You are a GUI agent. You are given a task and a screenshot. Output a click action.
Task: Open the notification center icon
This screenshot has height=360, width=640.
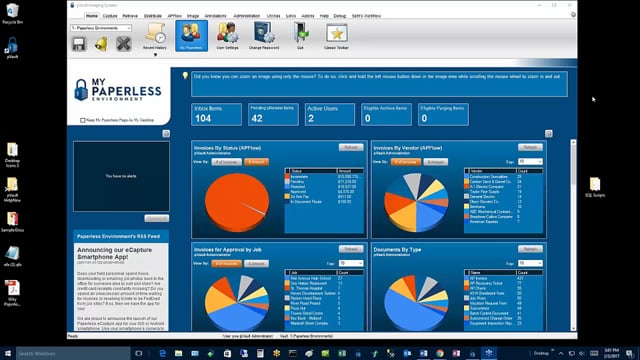click(630, 353)
